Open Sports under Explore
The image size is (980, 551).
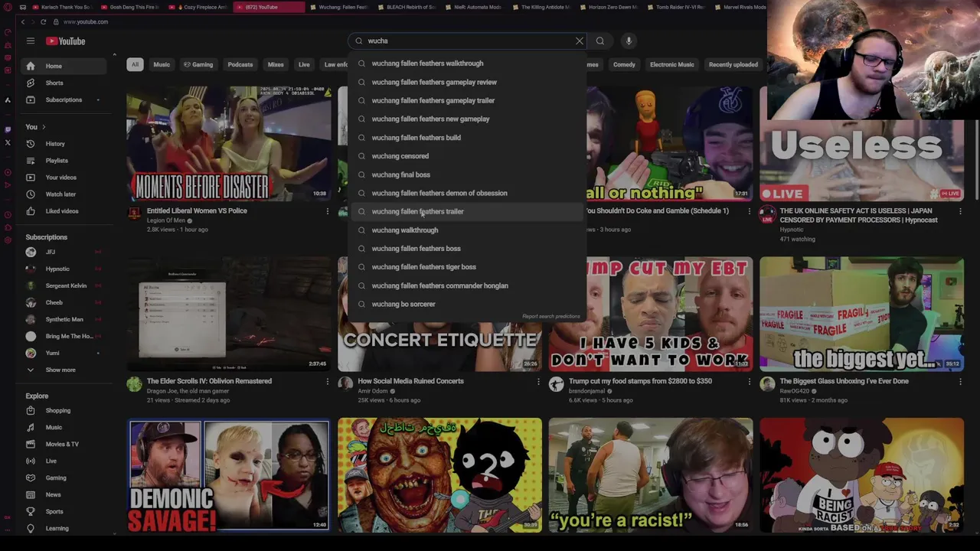[x=64, y=511]
